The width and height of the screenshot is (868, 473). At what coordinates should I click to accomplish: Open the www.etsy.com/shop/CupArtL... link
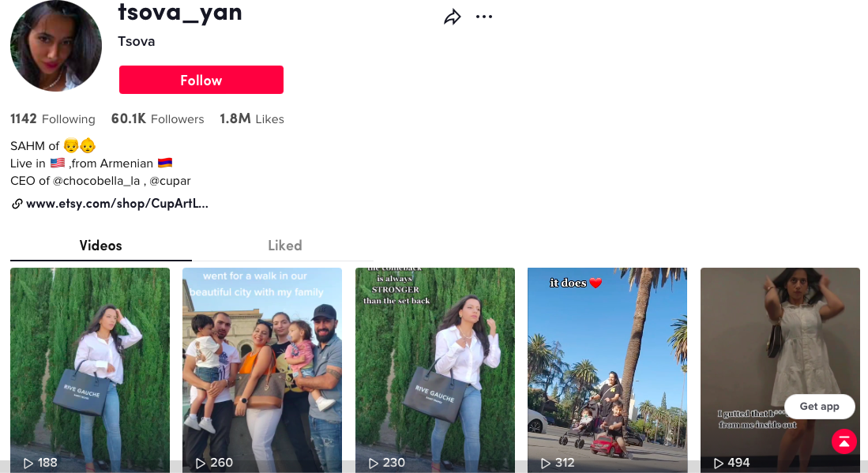tap(117, 204)
